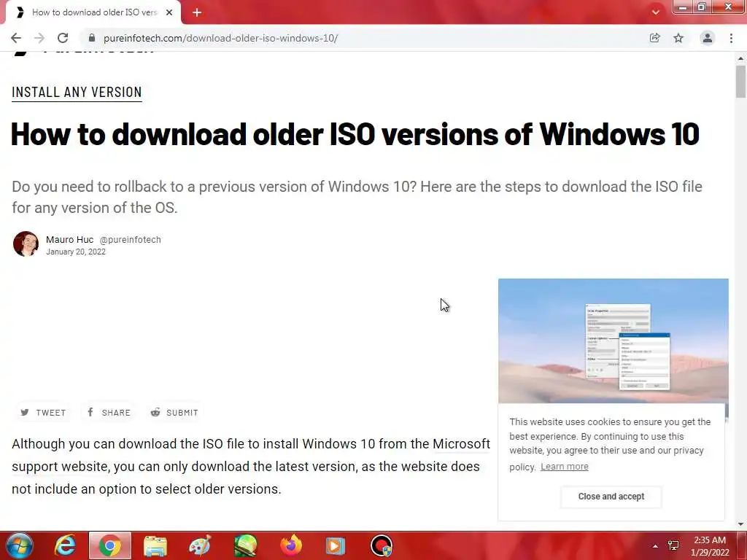Click author name Mauro Huc

[69, 239]
